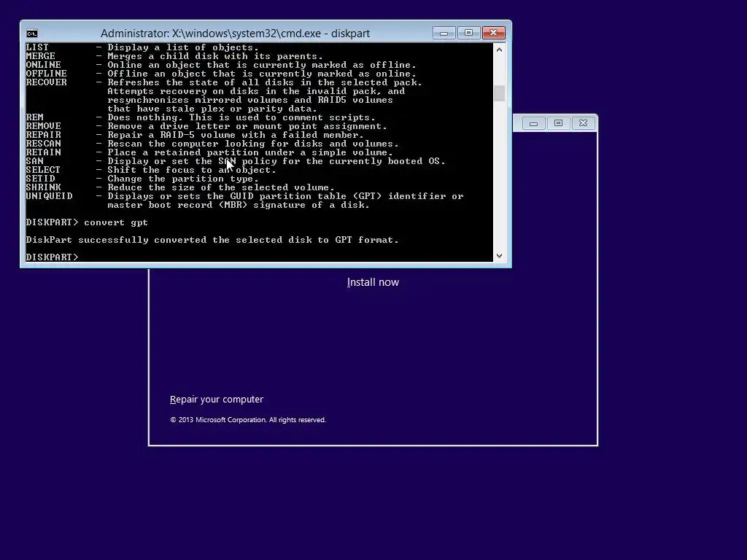Minimize the Windows Setup window behind
Image resolution: width=747 pixels, height=560 pixels.
point(533,123)
